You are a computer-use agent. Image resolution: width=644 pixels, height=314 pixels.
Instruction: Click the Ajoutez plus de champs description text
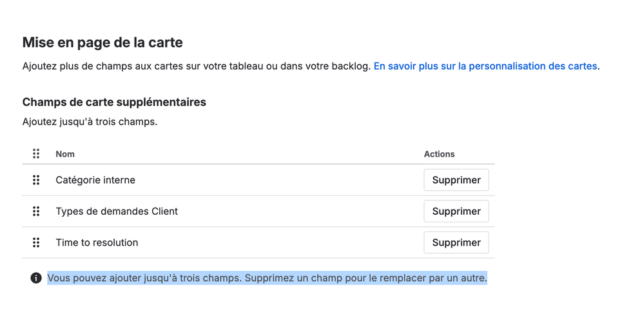coord(197,66)
